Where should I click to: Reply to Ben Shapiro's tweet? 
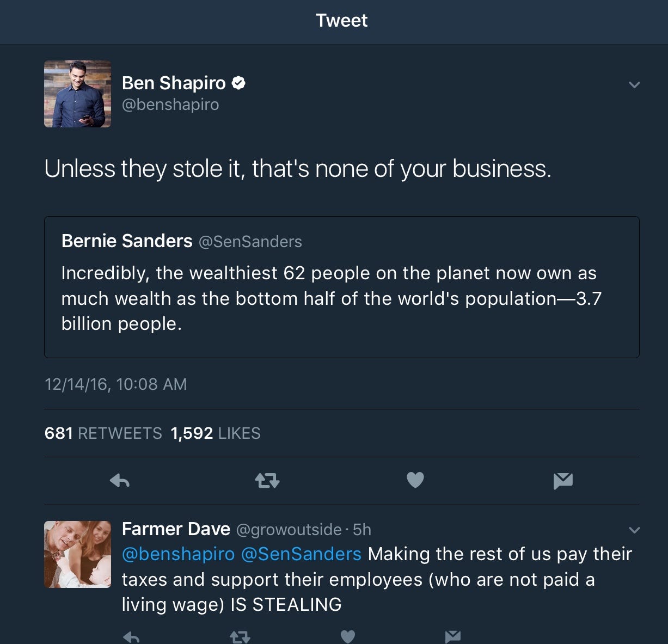(120, 480)
